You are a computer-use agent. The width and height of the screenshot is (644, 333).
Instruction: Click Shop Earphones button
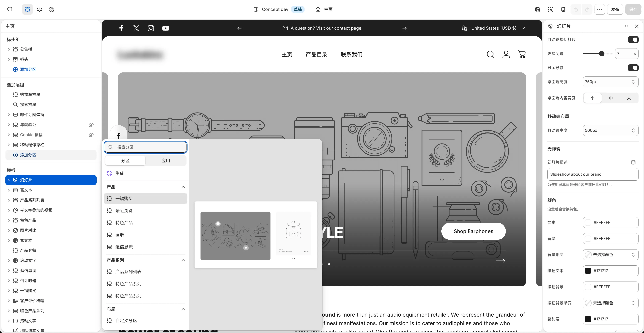(473, 231)
